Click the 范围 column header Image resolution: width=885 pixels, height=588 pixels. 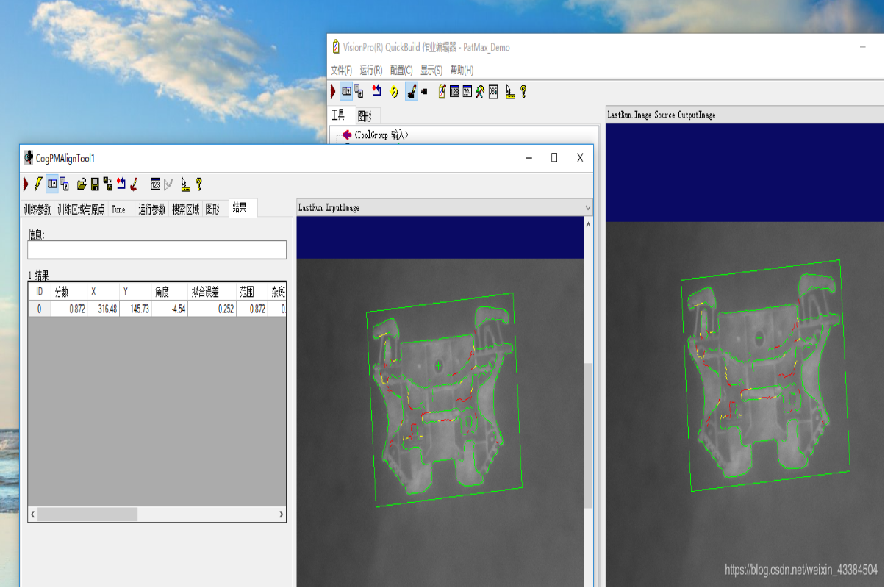(x=252, y=292)
